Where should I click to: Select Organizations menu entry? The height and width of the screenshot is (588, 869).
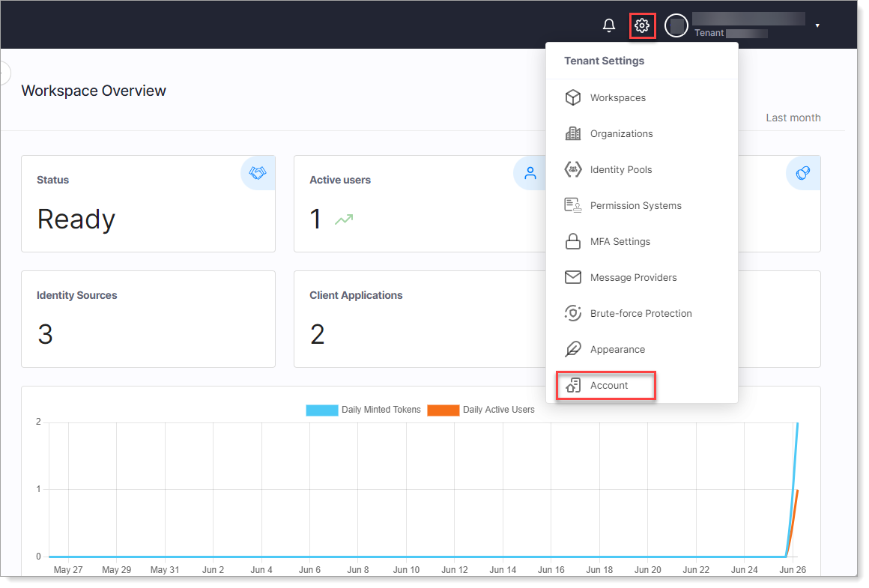642,133
